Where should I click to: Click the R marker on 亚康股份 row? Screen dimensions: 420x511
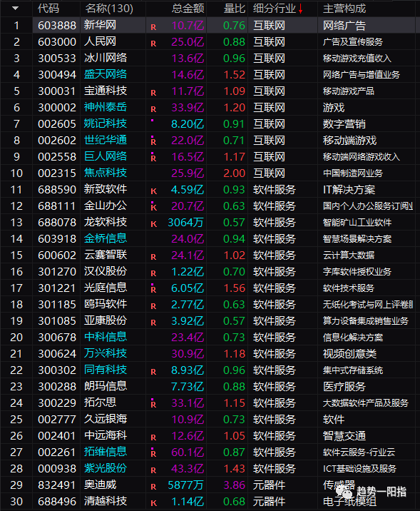pos(153,323)
